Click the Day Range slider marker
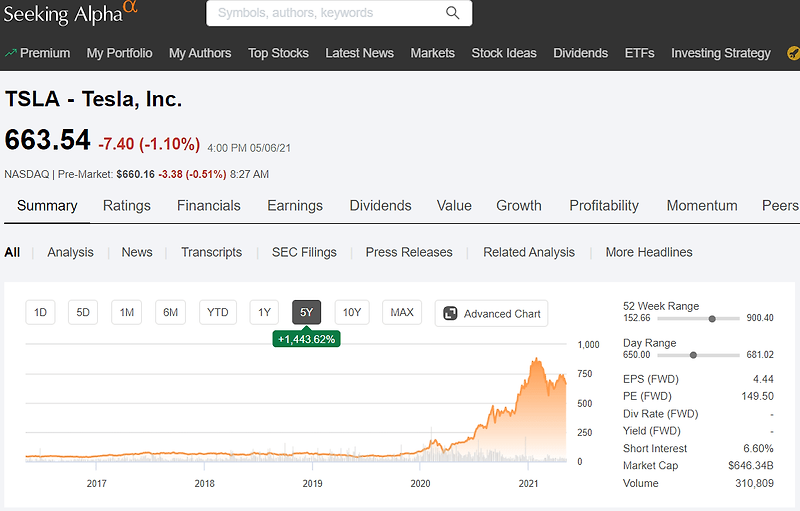Image resolution: width=800 pixels, height=511 pixels. 693,355
